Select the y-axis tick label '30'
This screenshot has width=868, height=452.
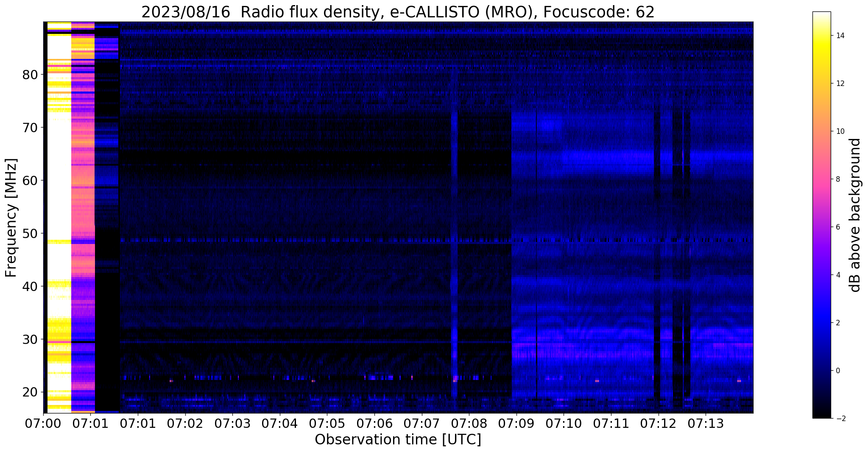pos(30,339)
